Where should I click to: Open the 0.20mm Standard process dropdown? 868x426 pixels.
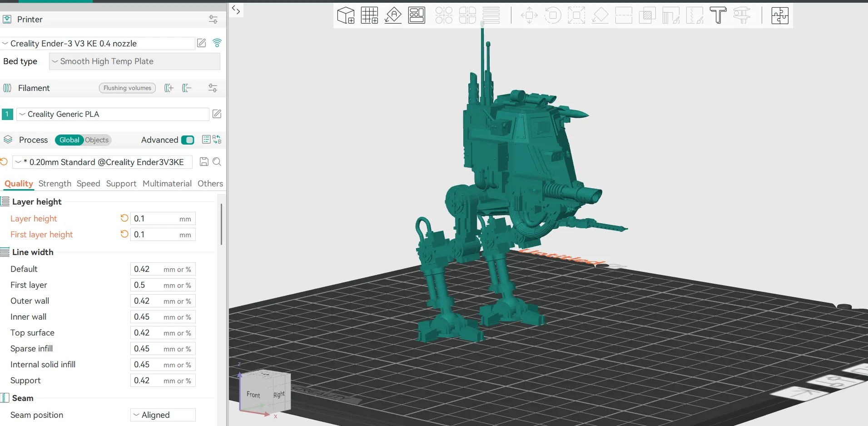click(x=103, y=162)
